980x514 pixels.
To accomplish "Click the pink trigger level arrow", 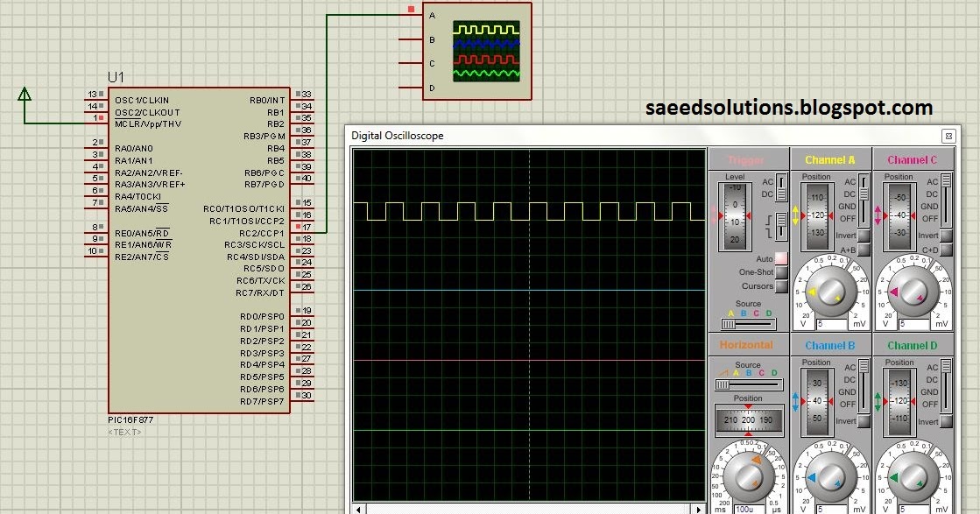I will click(713, 215).
